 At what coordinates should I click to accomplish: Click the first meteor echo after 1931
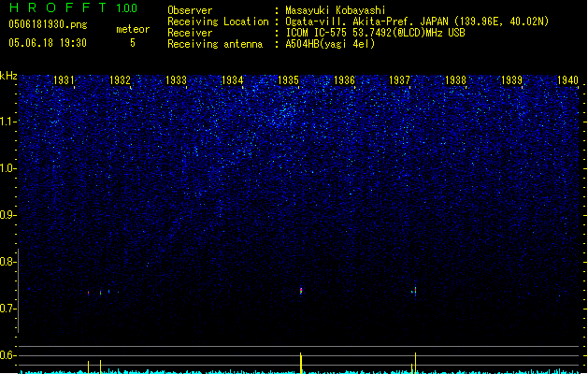coord(89,293)
